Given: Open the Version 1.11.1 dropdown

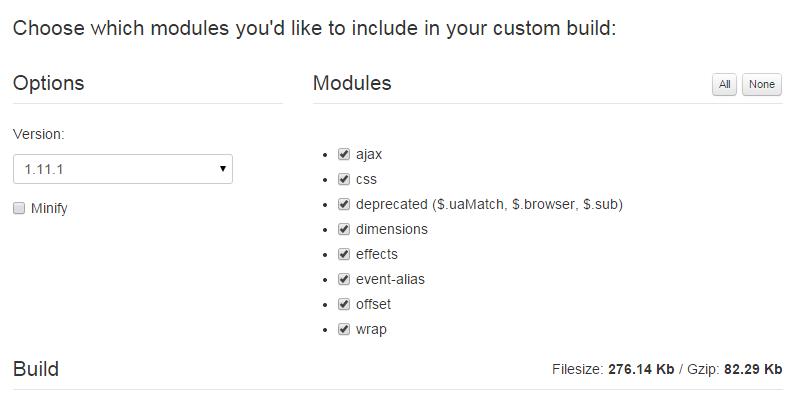Looking at the screenshot, I should (x=123, y=169).
